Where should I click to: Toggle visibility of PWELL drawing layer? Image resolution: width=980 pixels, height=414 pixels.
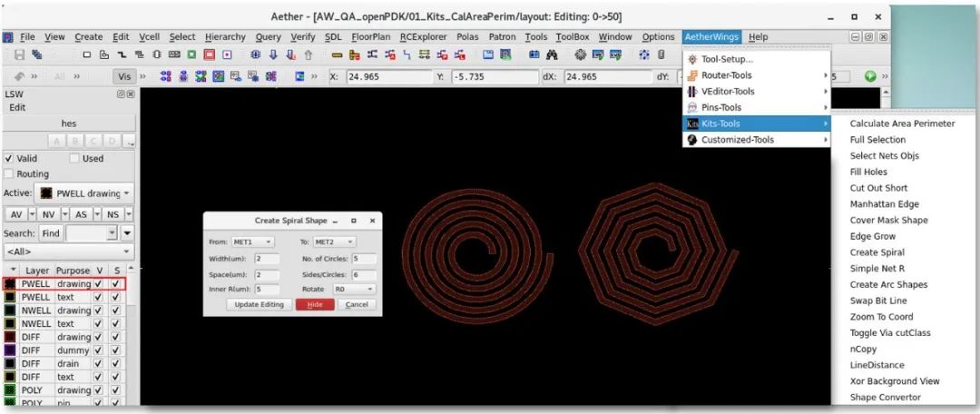(x=98, y=284)
